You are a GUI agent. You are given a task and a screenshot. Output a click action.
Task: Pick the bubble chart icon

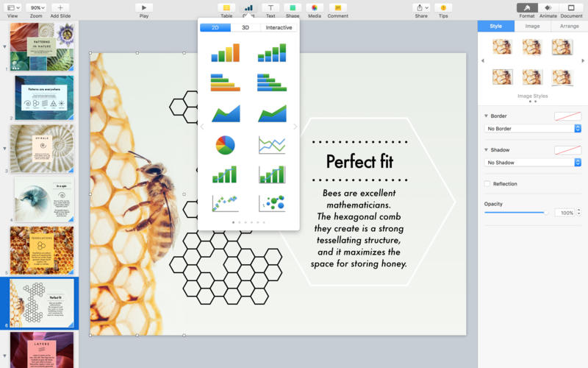(x=272, y=203)
